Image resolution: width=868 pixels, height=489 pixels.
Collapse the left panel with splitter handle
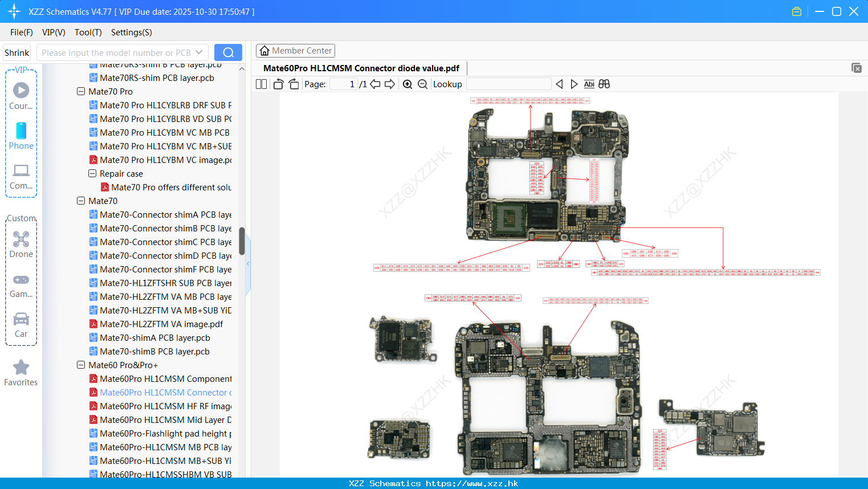(248, 264)
